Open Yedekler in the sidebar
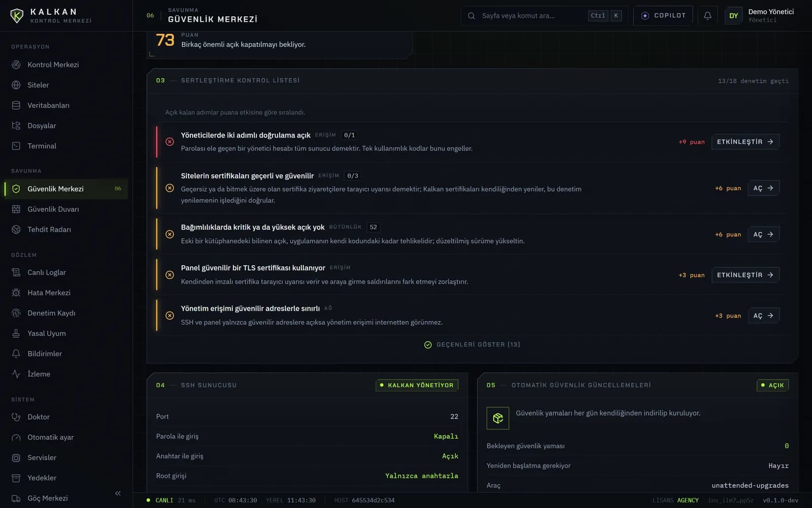The width and height of the screenshot is (812, 508). click(66, 478)
